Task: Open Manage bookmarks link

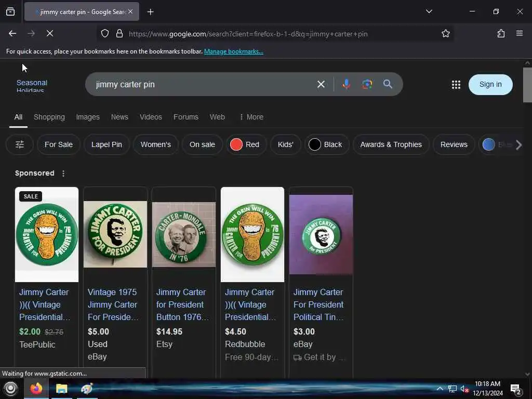Action: coord(233,51)
